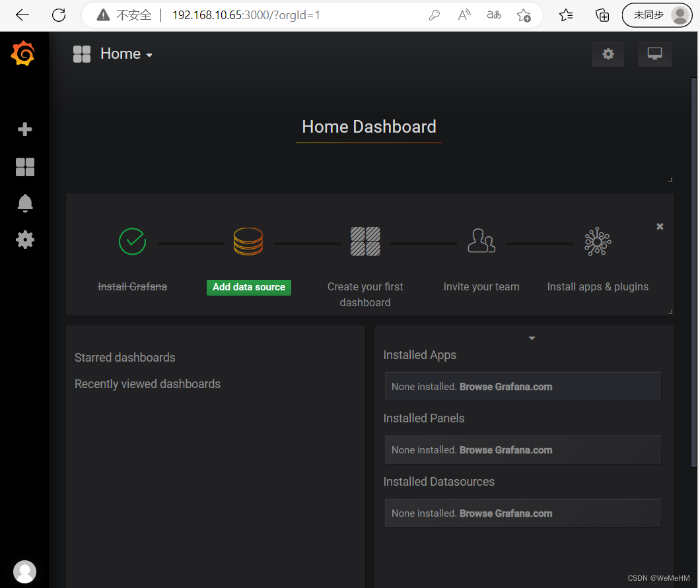This screenshot has width=700, height=588.
Task: Click Browse Grafana.com under Installed Datasources
Action: 506,513
